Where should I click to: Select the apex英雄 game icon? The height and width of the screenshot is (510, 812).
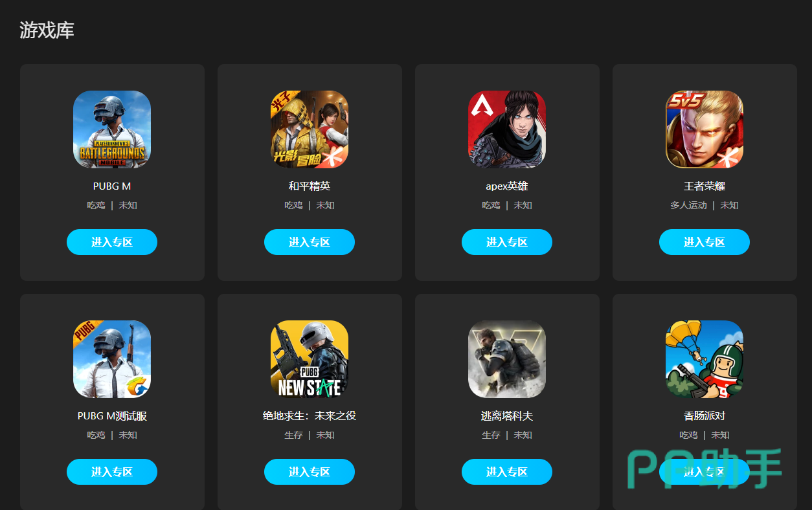click(507, 129)
